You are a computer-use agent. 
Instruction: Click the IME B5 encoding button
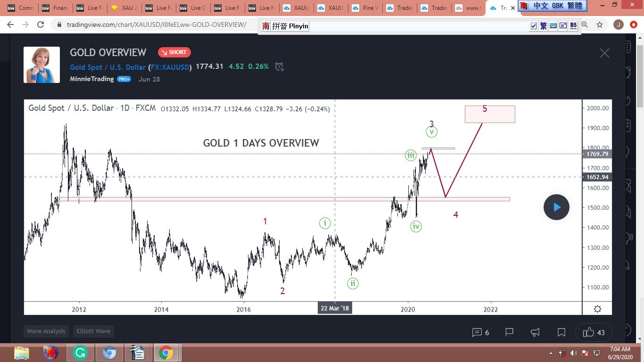[573, 26]
